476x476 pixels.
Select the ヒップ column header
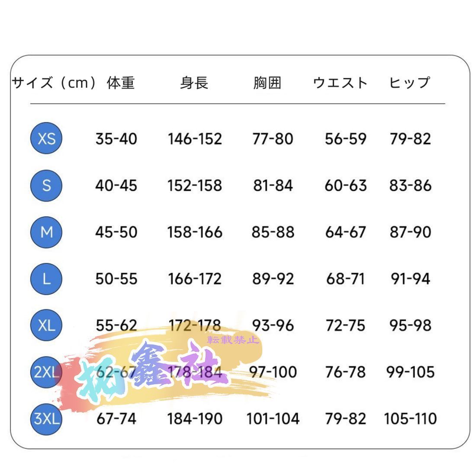(x=409, y=82)
